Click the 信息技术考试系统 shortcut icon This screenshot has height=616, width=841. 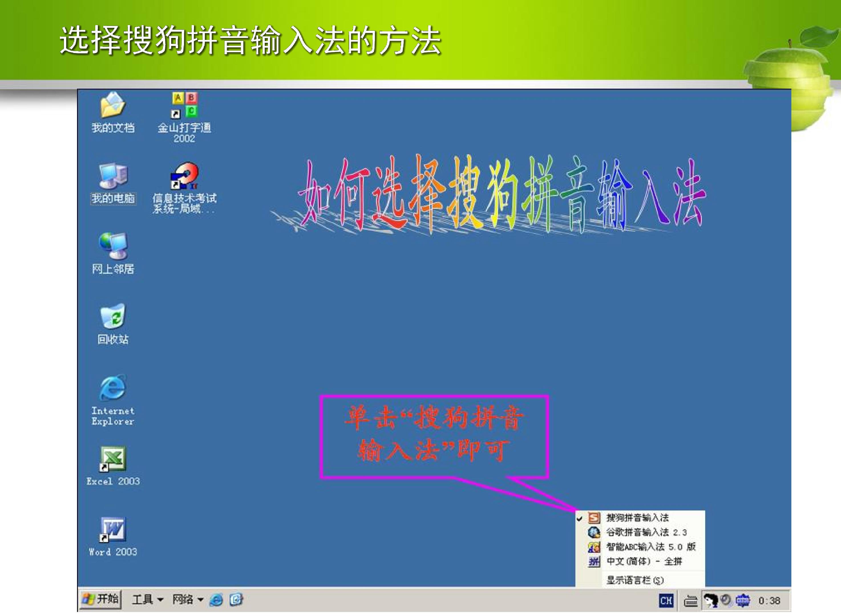184,188
